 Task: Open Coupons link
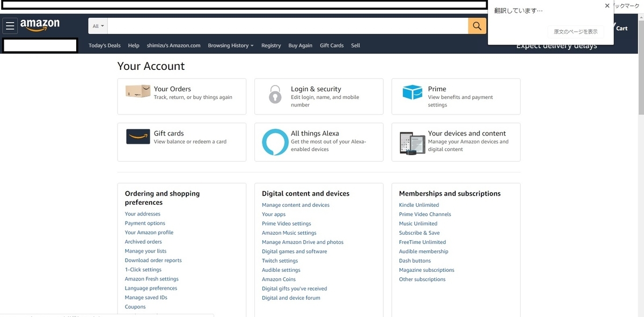pyautogui.click(x=135, y=307)
